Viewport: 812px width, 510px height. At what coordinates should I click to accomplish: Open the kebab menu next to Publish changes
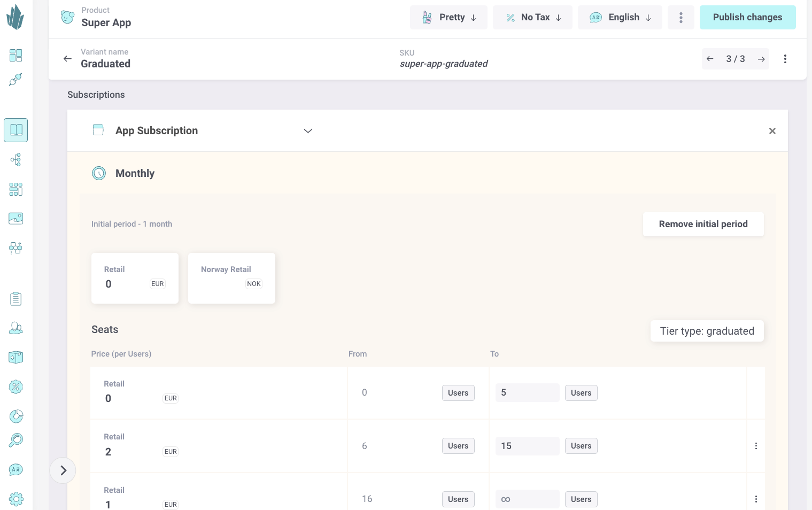click(x=680, y=17)
